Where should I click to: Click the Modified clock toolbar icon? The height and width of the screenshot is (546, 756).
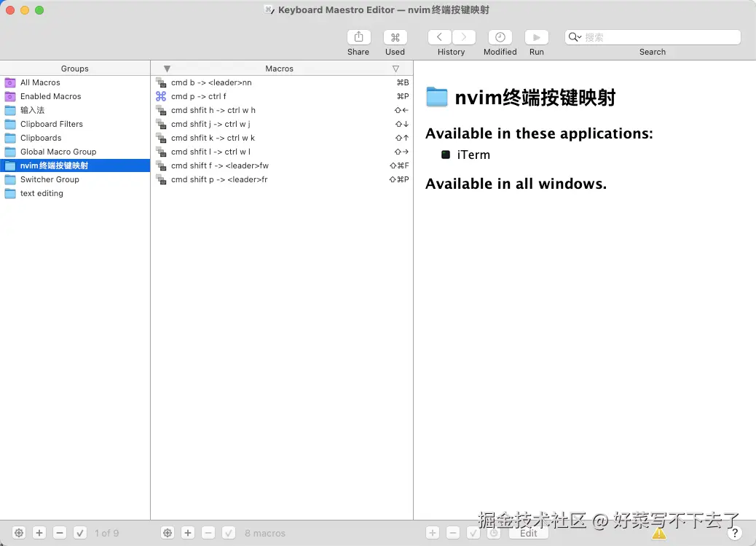click(500, 37)
